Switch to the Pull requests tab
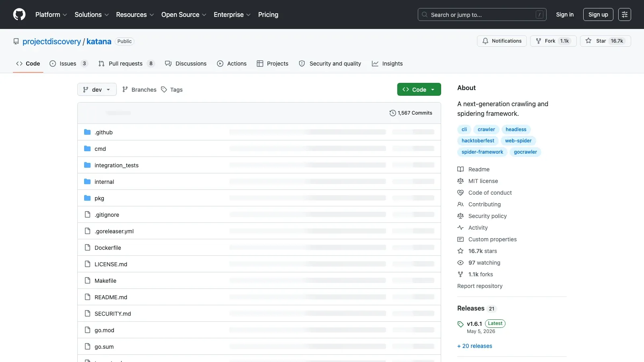The image size is (644, 362). click(x=126, y=64)
